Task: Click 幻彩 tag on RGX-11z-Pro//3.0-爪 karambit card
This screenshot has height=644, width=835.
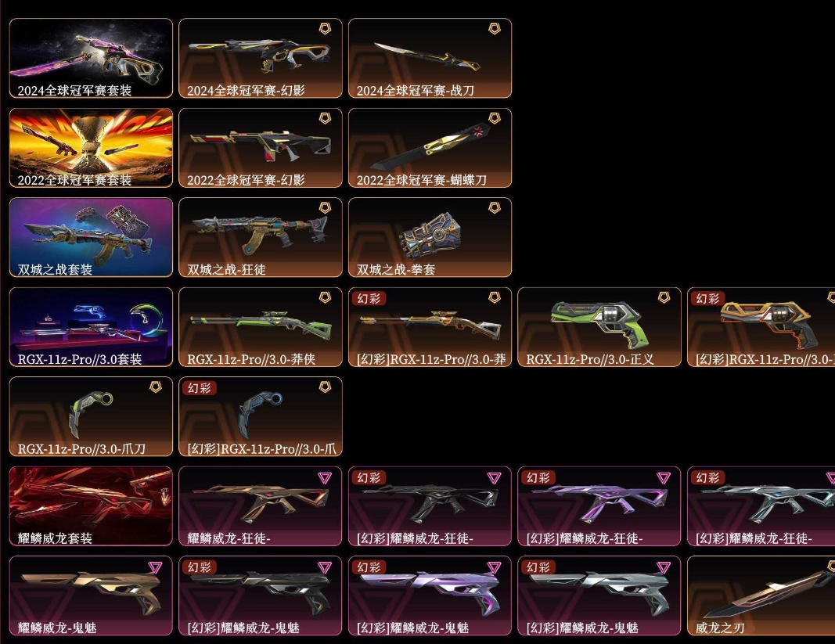Action: [200, 388]
